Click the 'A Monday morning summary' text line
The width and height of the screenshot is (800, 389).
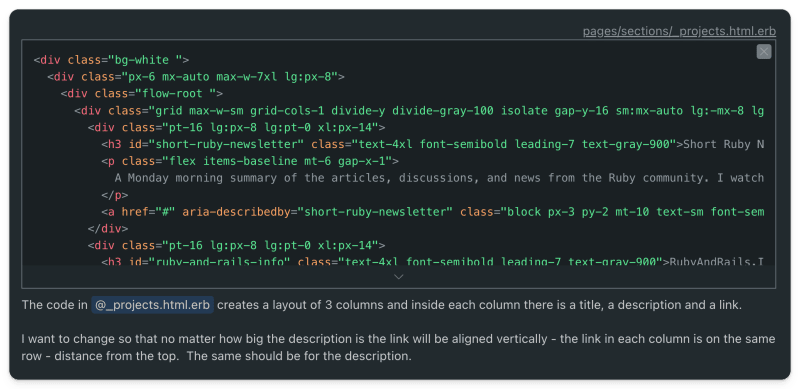pyautogui.click(x=439, y=178)
